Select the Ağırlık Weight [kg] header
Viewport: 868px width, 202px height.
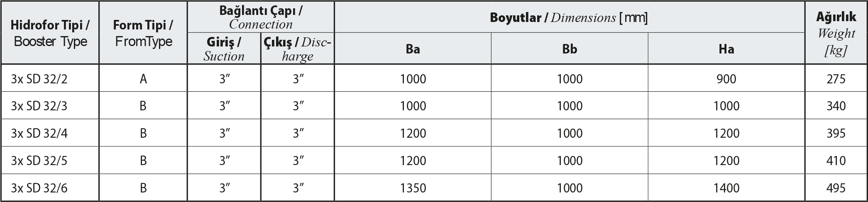(836, 33)
